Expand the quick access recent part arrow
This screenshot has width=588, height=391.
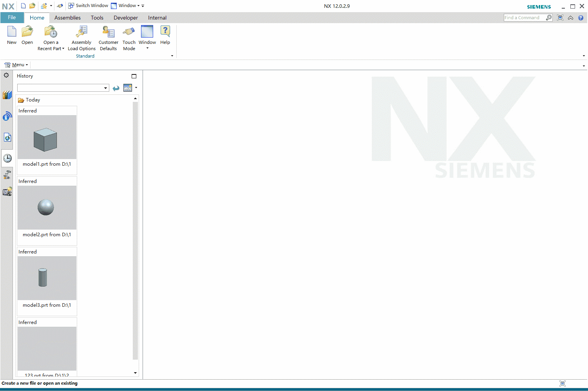point(51,6)
